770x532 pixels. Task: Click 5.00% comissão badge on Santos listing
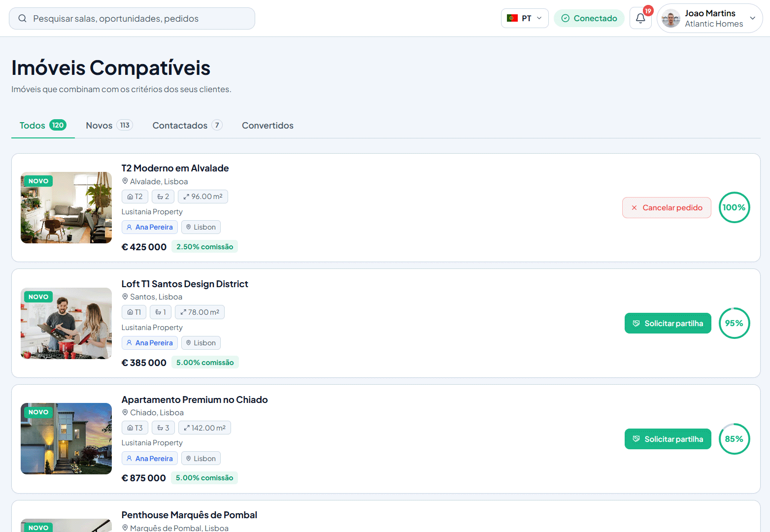(x=205, y=363)
